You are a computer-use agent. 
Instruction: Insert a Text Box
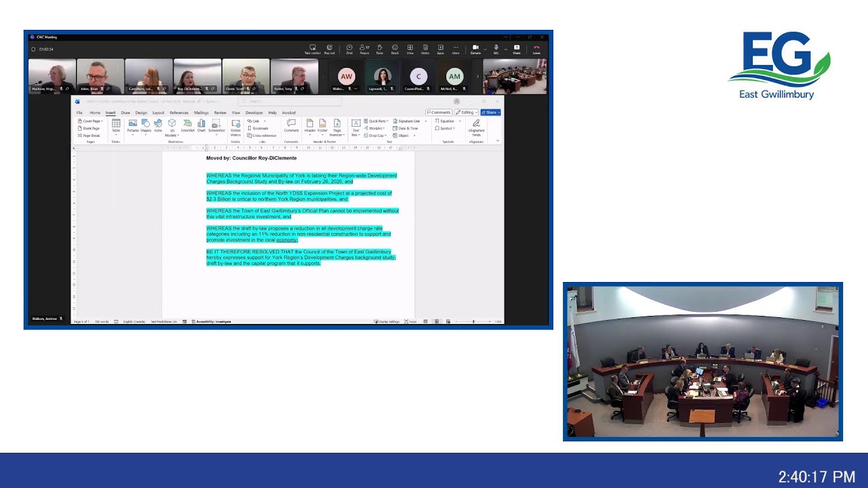tap(356, 127)
